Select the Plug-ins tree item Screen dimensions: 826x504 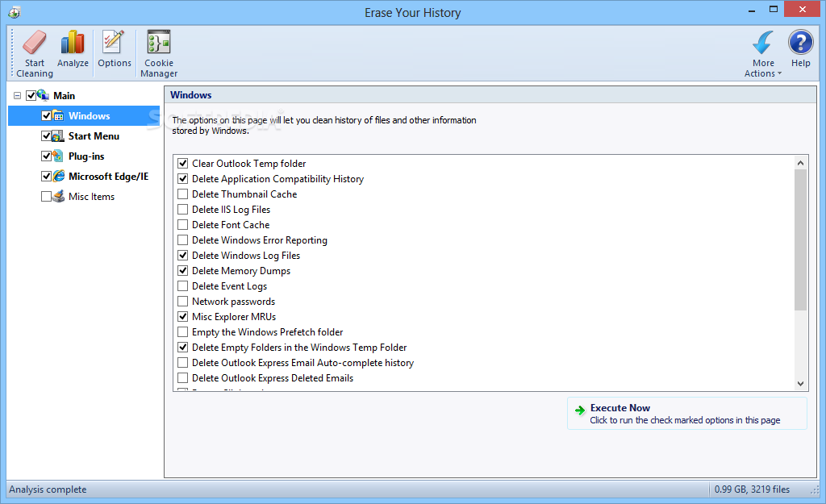pyautogui.click(x=86, y=156)
